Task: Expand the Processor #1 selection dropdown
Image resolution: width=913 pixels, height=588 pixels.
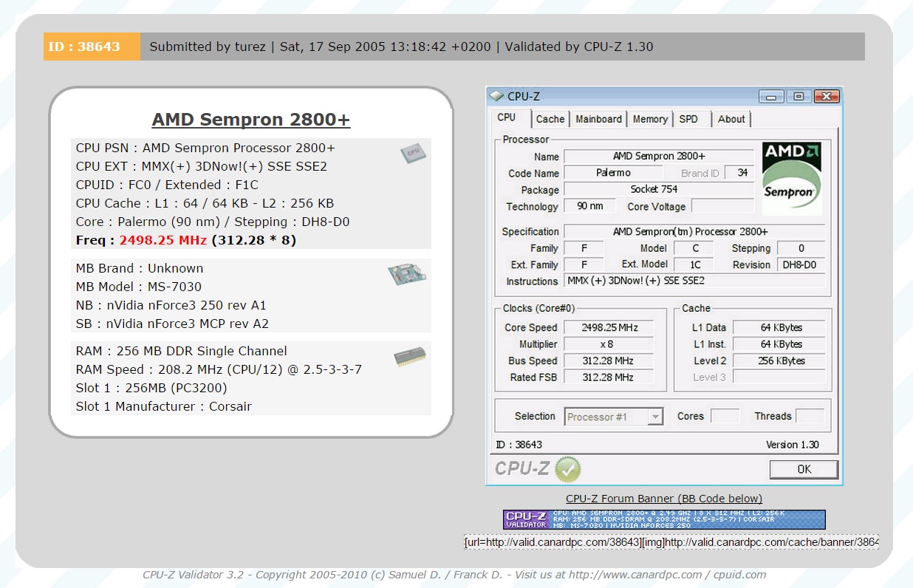Action: (x=655, y=417)
